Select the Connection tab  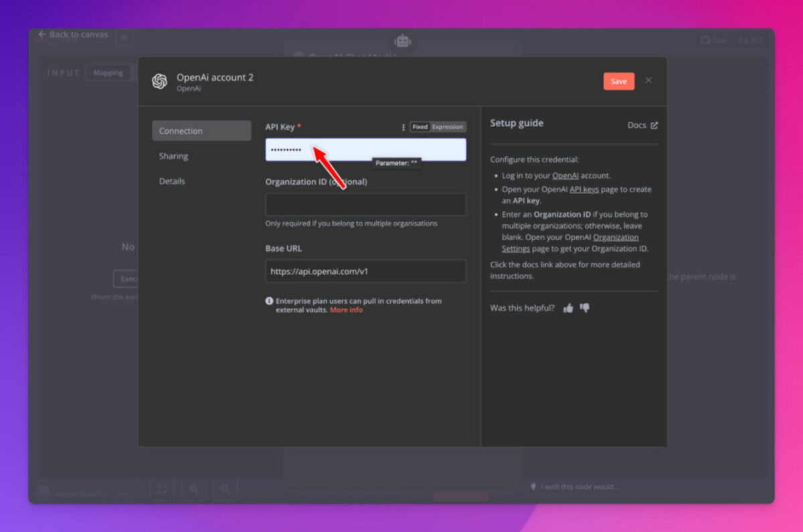[x=201, y=130]
